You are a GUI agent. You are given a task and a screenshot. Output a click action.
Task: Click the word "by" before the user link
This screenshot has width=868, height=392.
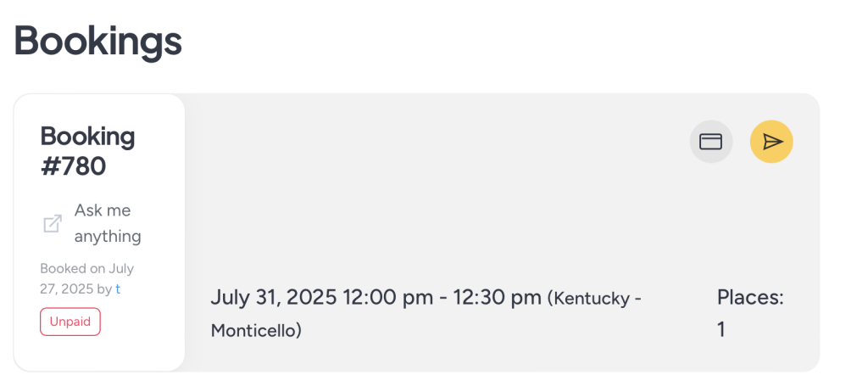tap(104, 289)
